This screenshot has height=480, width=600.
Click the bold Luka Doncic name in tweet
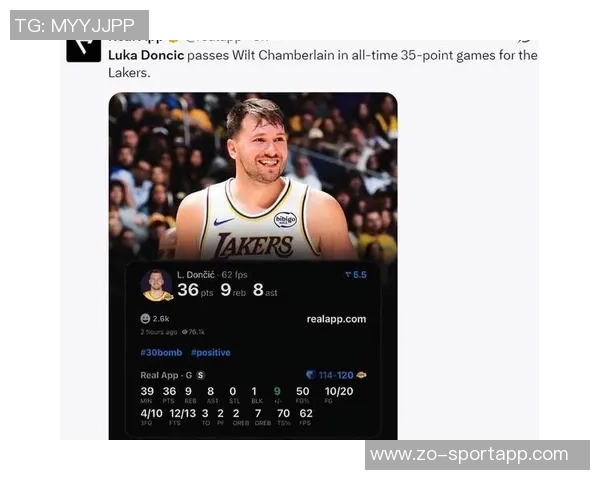146,56
